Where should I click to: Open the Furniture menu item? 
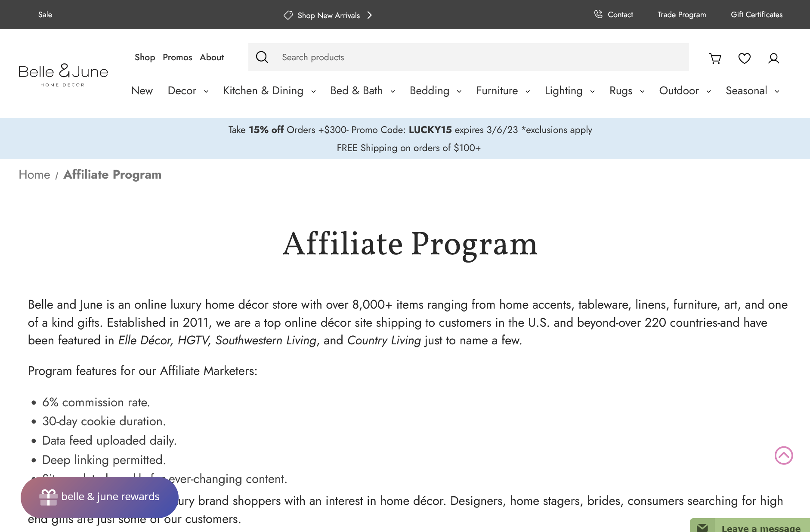497,91
